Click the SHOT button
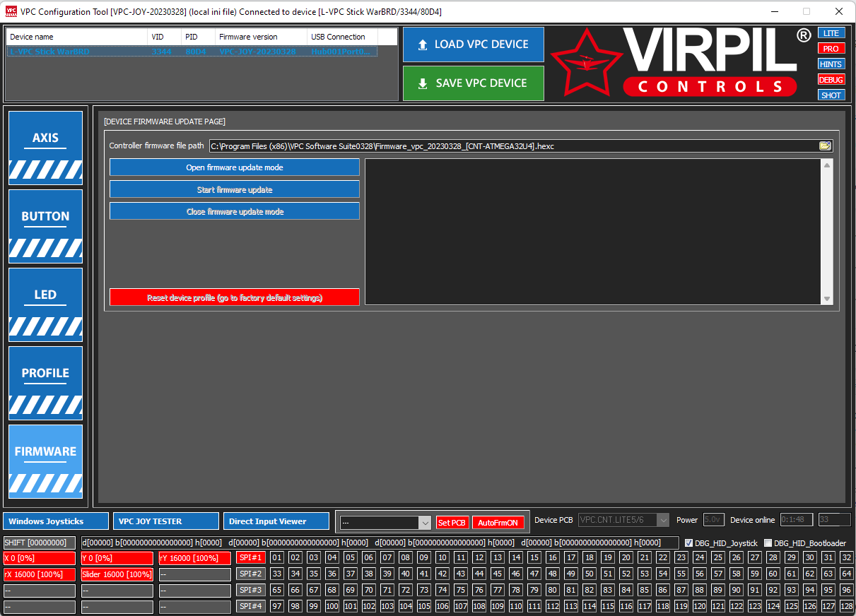856x616 pixels. [831, 95]
